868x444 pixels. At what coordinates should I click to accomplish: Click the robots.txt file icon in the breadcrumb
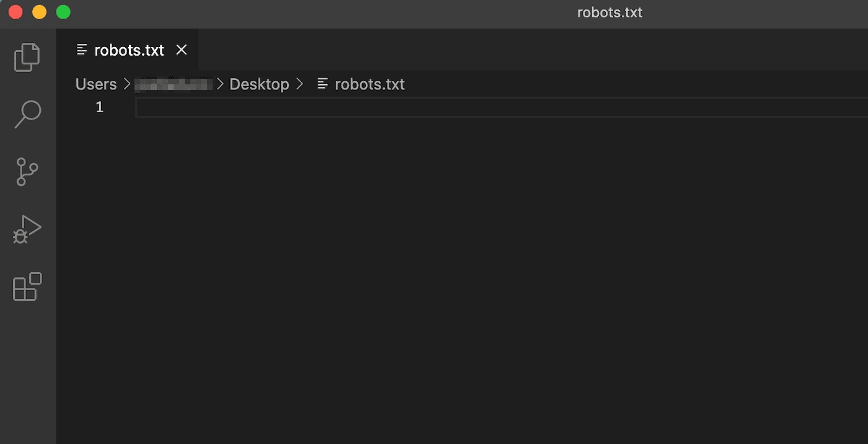322,83
